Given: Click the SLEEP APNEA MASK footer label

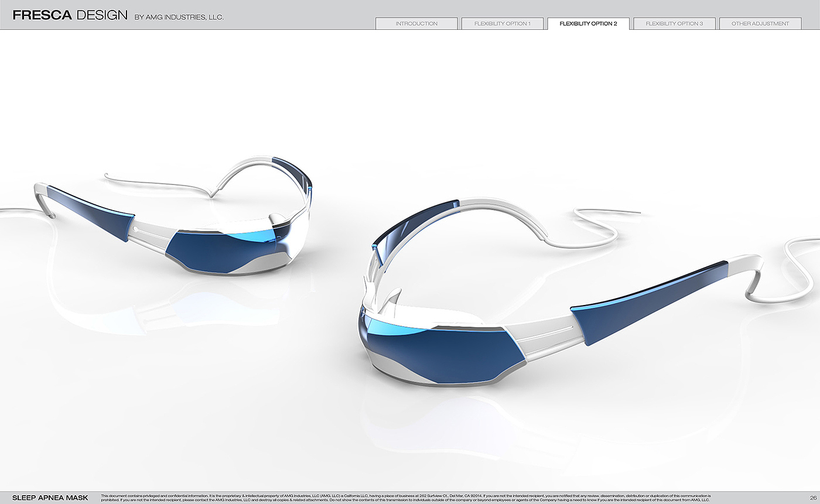Looking at the screenshot, I should click(x=50, y=498).
